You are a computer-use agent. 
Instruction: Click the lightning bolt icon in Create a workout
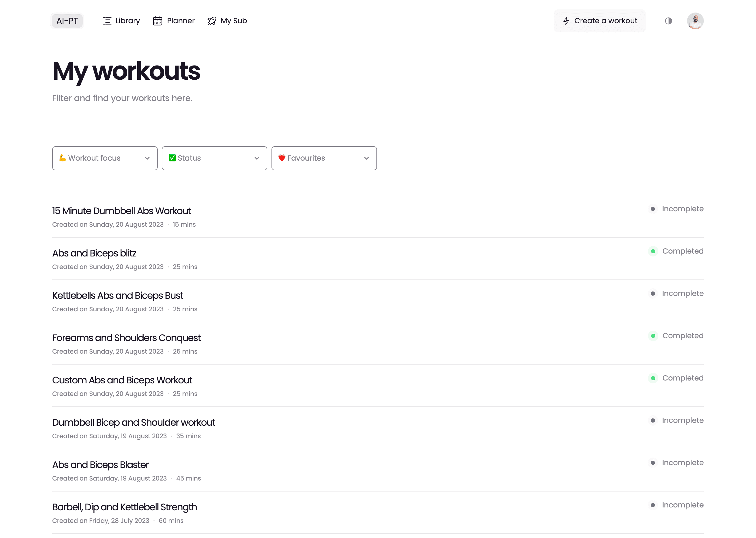(566, 21)
